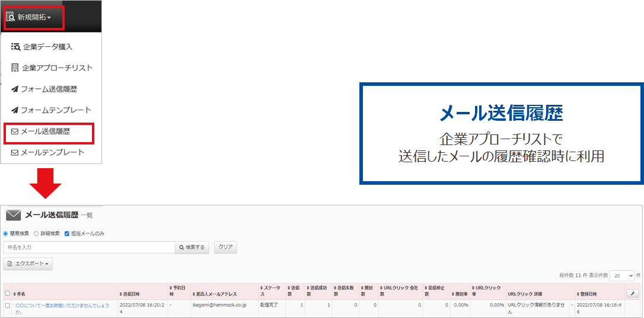
Task: Click the wrench column settings icon
Action: point(633,293)
